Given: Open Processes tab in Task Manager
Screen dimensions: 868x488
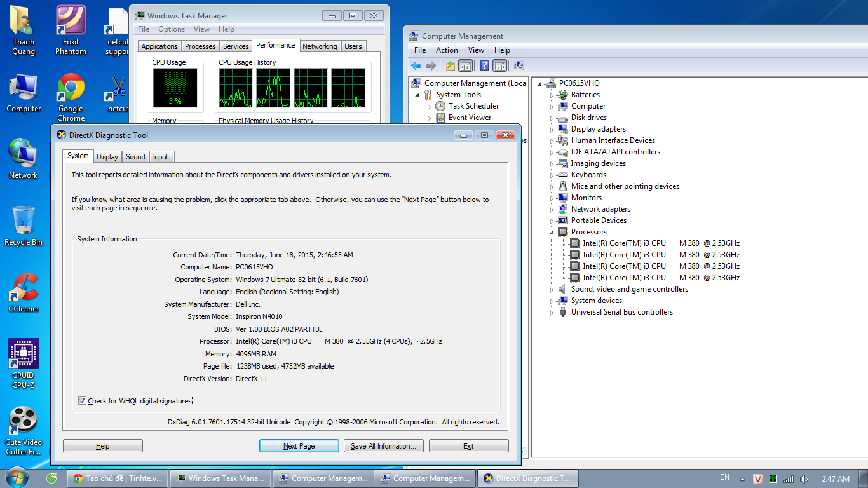Looking at the screenshot, I should pos(200,46).
